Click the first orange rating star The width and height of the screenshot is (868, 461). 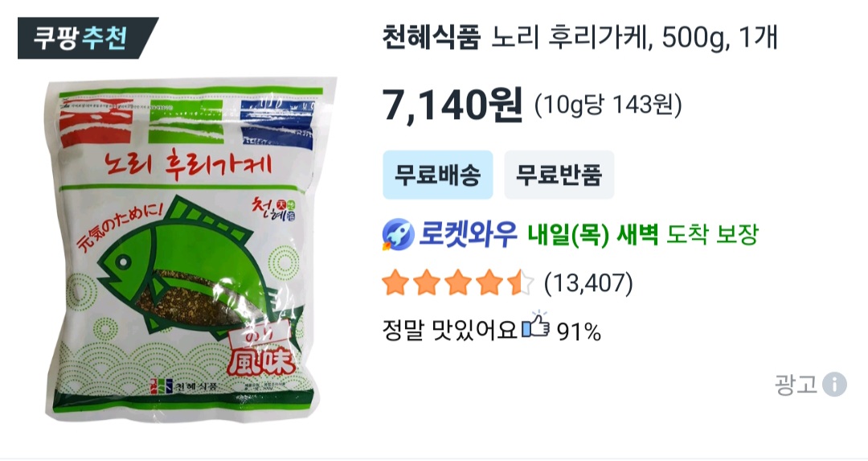395,282
